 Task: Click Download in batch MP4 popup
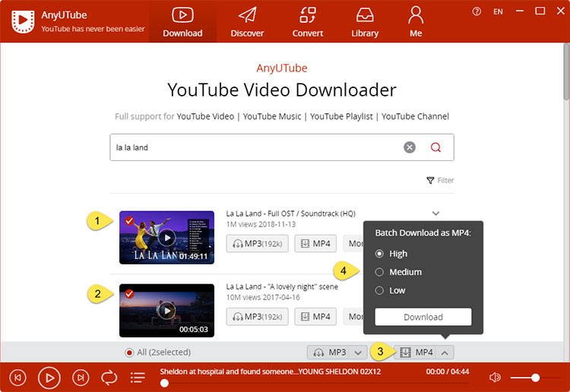tap(423, 317)
